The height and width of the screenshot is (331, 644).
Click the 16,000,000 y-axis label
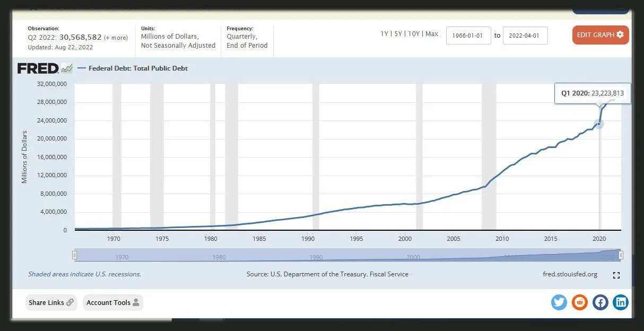coord(52,157)
